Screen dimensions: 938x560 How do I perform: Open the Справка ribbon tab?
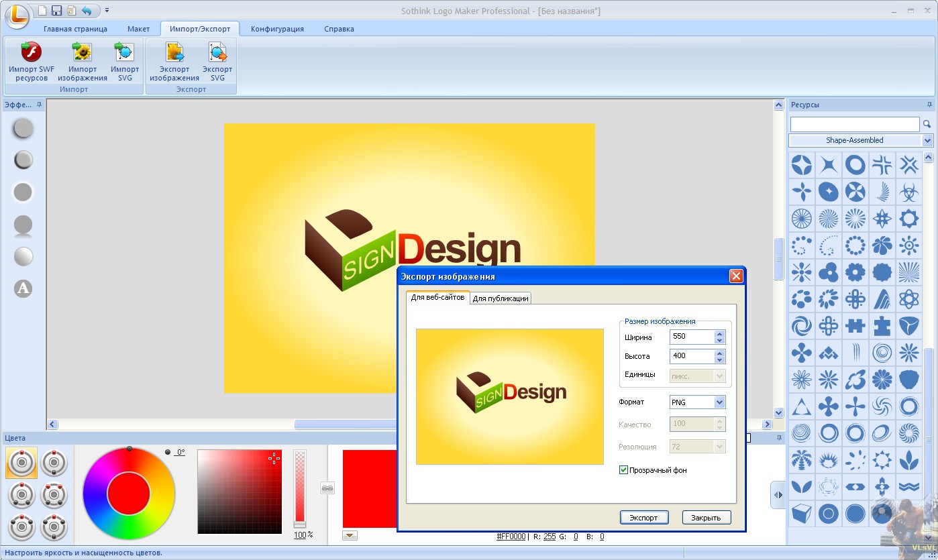(x=339, y=29)
